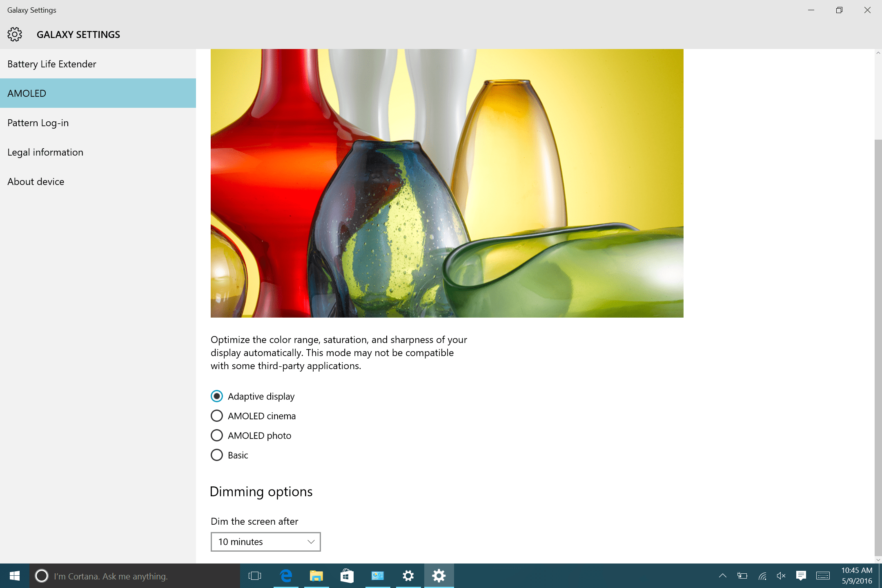Select the Adaptive display radio button
Viewport: 882px width, 588px height.
coord(217,396)
